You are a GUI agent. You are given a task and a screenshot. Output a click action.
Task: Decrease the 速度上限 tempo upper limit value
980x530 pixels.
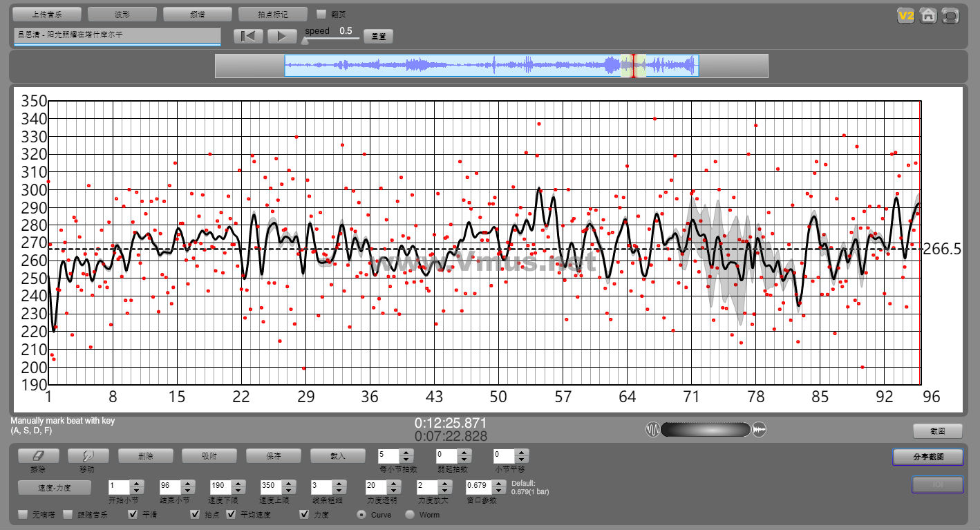(x=288, y=490)
